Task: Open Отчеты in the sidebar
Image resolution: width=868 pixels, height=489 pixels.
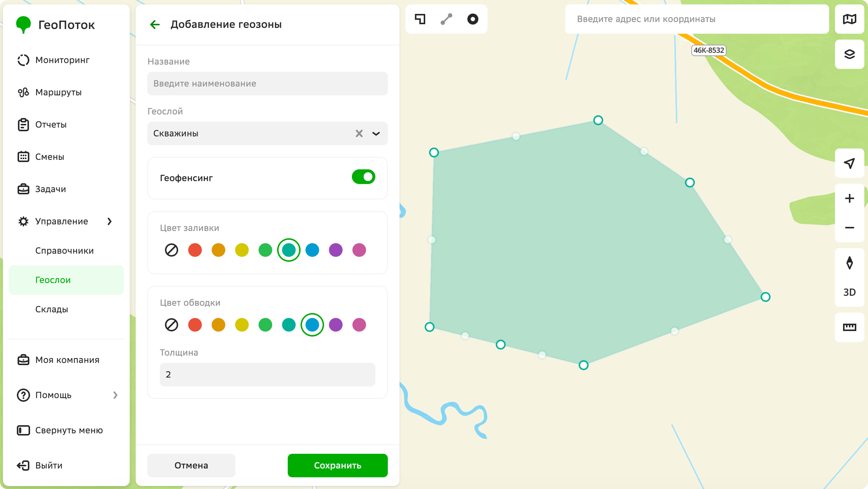Action: [66, 125]
